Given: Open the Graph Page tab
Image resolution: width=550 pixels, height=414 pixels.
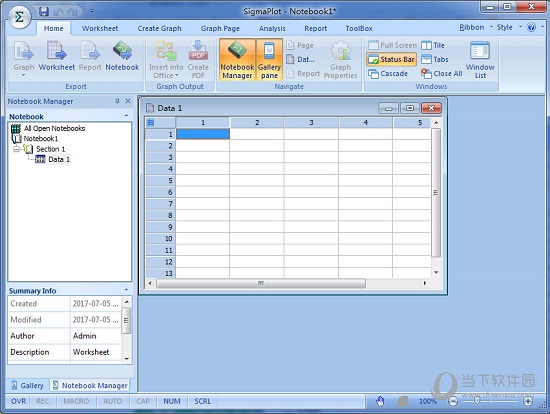Looking at the screenshot, I should (220, 28).
